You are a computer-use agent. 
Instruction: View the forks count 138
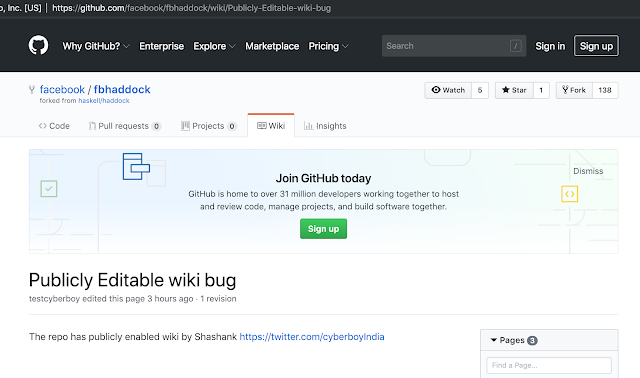(x=605, y=90)
